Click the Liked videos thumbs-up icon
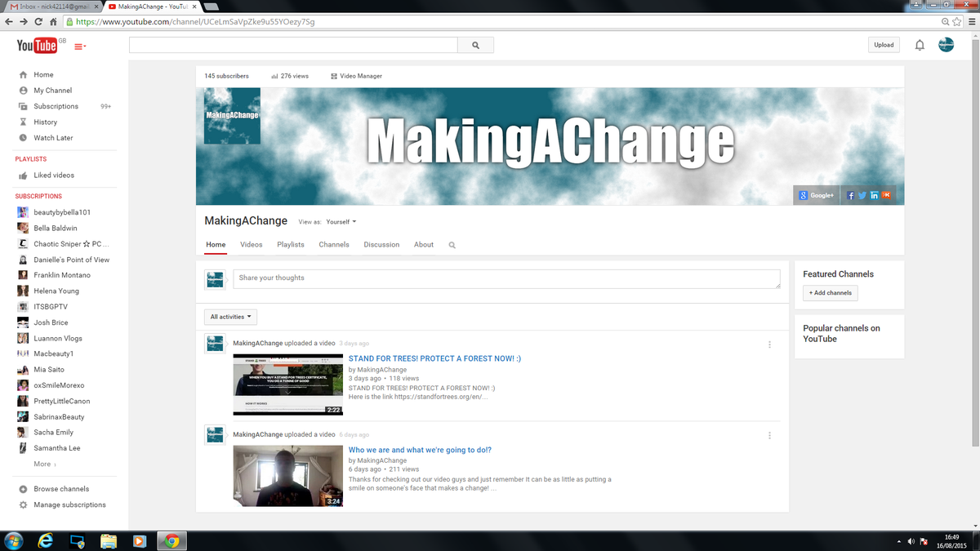980x551 pixels. (x=23, y=176)
